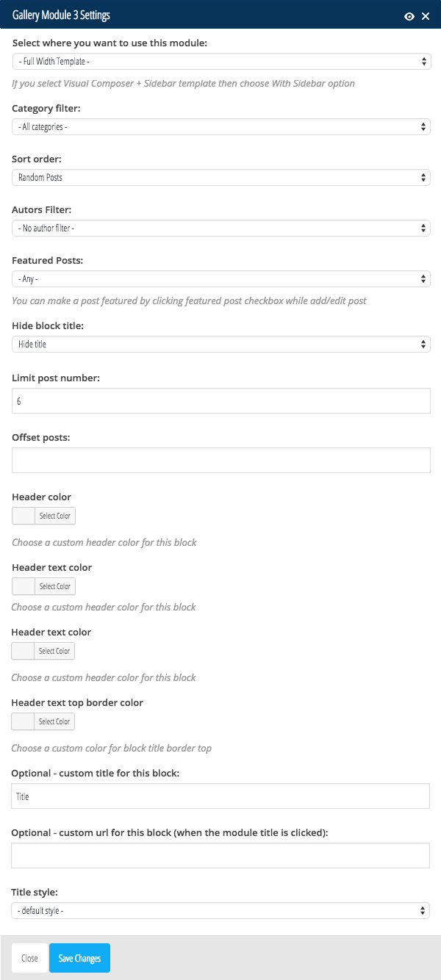Click the eye preview icon in header
Image resolution: width=441 pixels, height=980 pixels.
pyautogui.click(x=409, y=15)
